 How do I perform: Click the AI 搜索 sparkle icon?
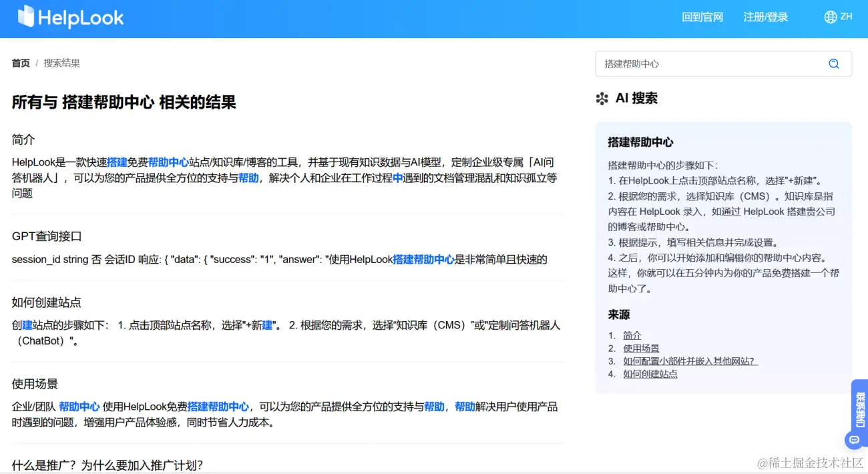tap(602, 99)
